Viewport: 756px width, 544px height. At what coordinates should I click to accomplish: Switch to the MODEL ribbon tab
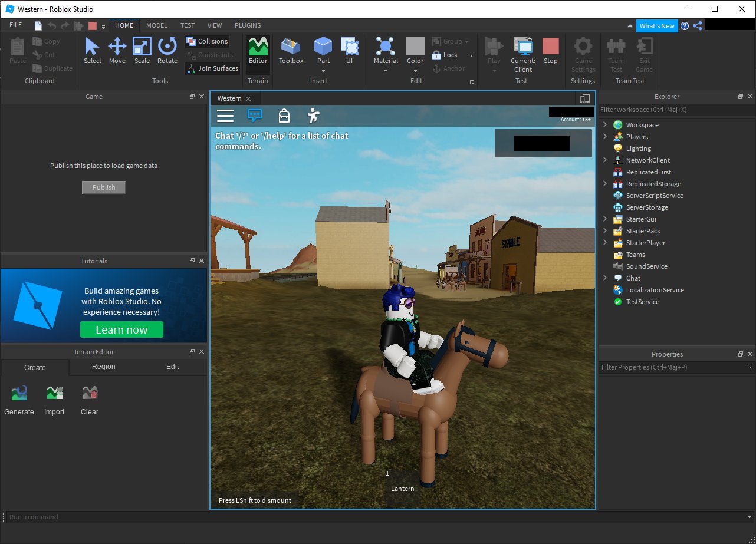[x=157, y=25]
